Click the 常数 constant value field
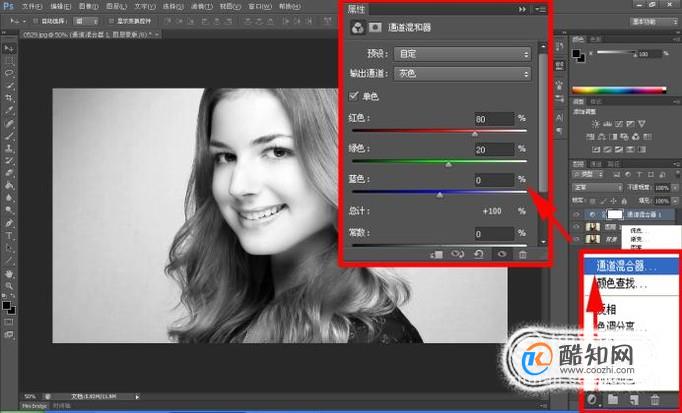The height and width of the screenshot is (413, 682). coord(494,234)
